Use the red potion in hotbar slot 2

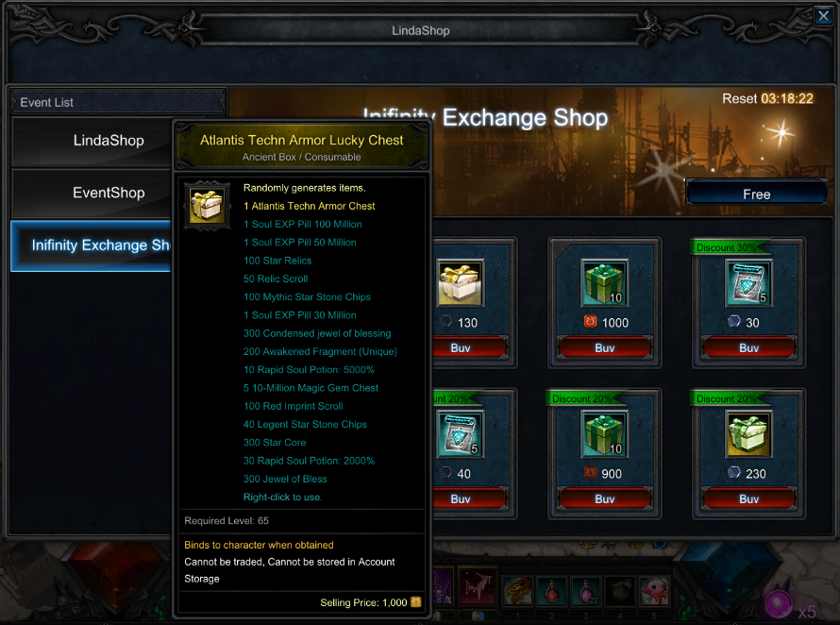pyautogui.click(x=552, y=592)
